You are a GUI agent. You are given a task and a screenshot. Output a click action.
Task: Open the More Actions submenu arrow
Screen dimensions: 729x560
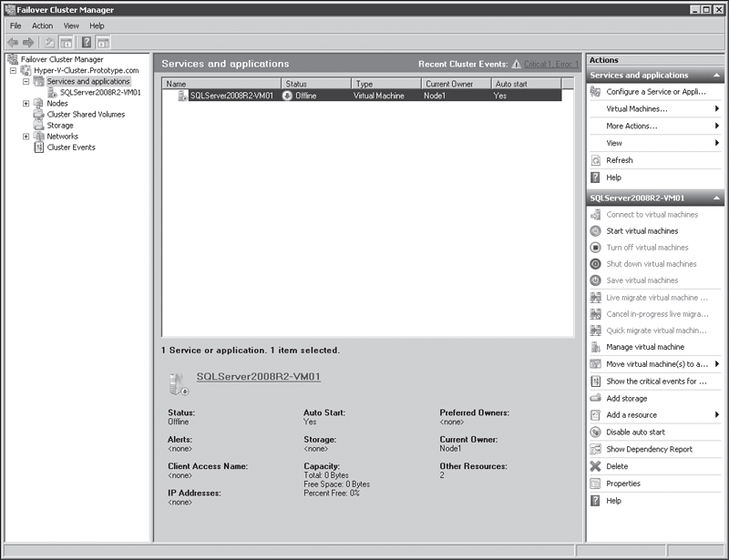[x=717, y=126]
